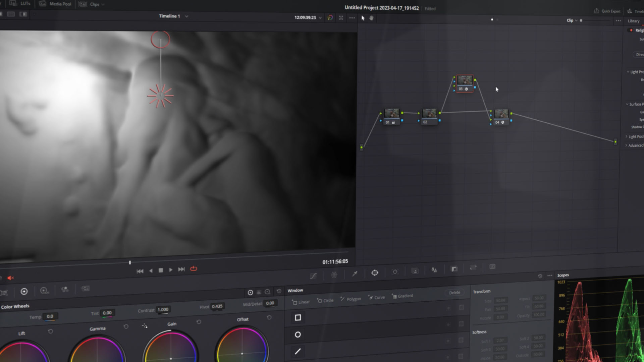This screenshot has width=644, height=362.
Task: Select node 02 in the node graph
Action: pos(429,116)
